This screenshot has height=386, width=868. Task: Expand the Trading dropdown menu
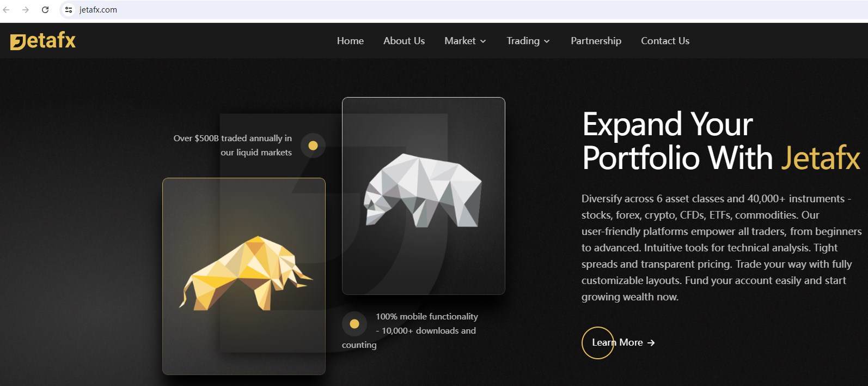[x=528, y=41]
